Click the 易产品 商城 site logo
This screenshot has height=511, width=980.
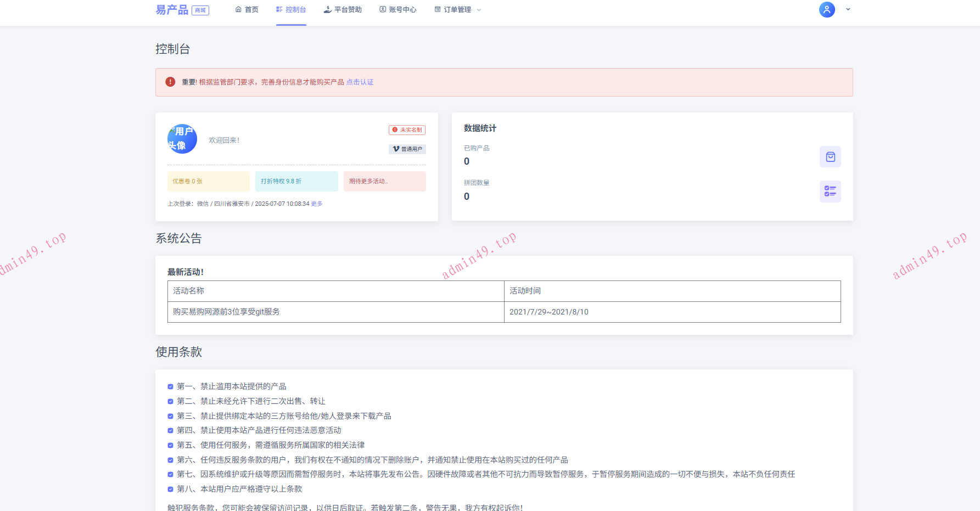182,10
